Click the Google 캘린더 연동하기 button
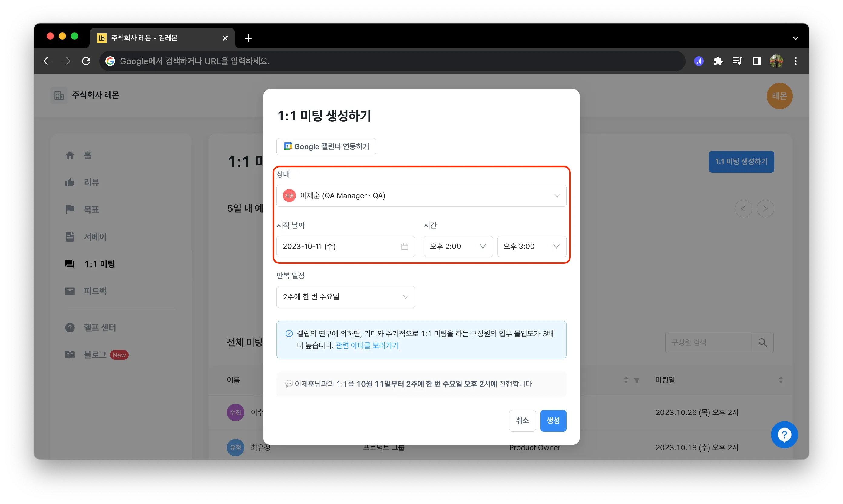843x504 pixels. click(326, 147)
